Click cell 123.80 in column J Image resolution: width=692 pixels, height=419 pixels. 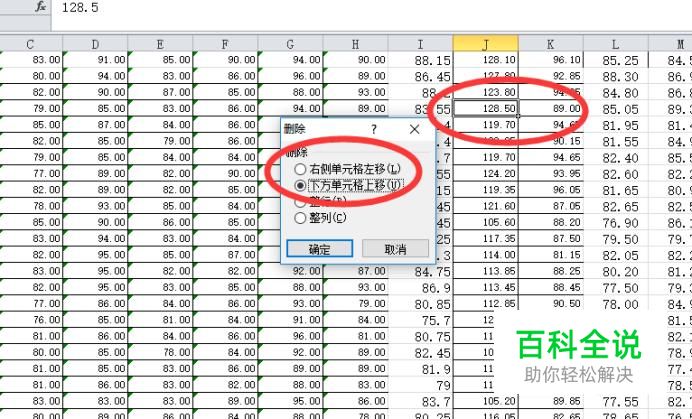pyautogui.click(x=485, y=92)
